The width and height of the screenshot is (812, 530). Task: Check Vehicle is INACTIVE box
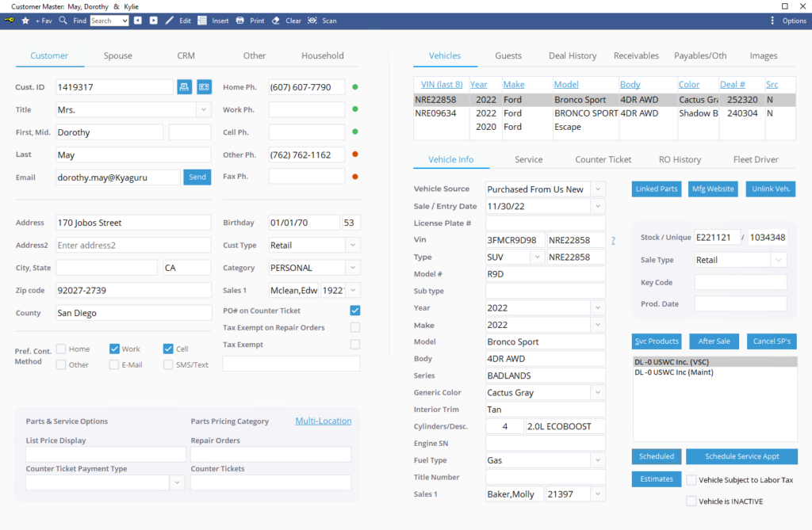[691, 501]
